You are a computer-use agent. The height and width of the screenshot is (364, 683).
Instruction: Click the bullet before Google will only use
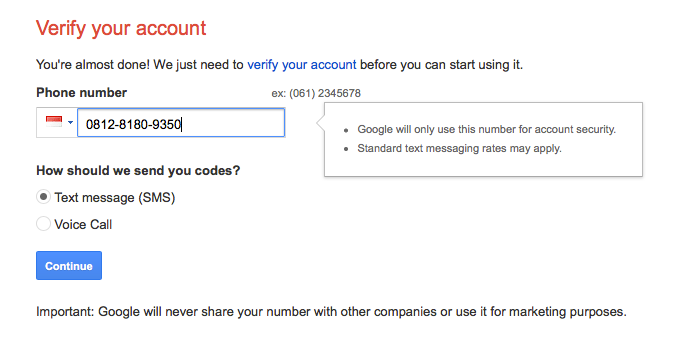(346, 130)
